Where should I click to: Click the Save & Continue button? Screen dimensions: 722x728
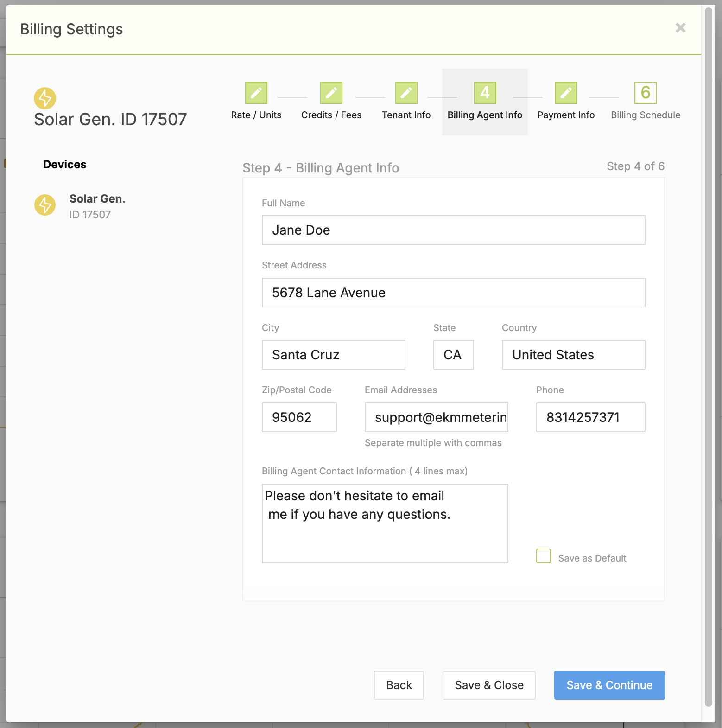coord(609,685)
